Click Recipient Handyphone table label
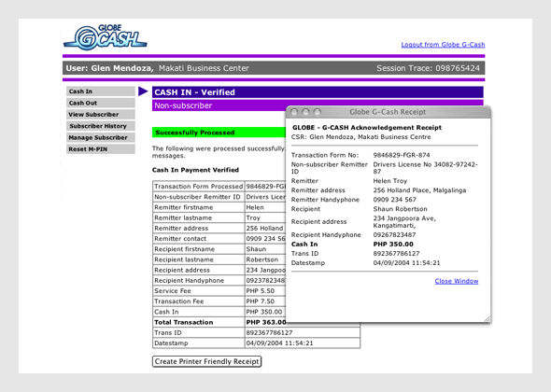 (x=189, y=280)
